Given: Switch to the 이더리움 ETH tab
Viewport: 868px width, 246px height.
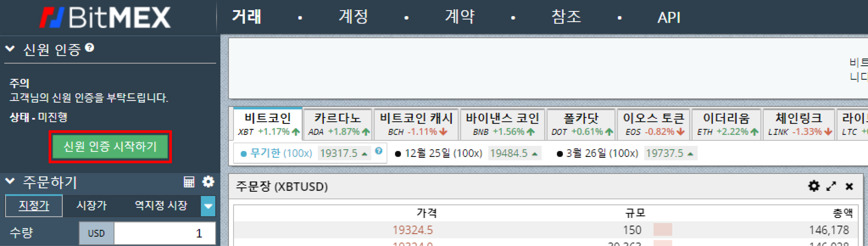Looking at the screenshot, I should (727, 124).
